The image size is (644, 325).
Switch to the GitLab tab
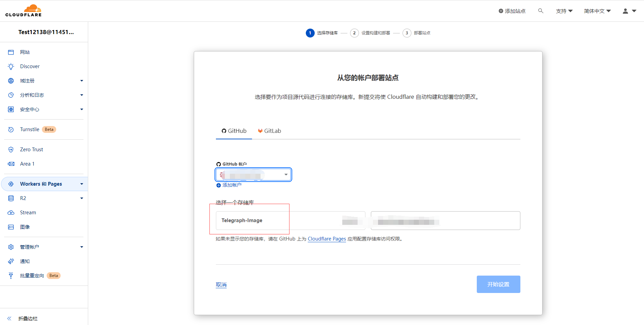pos(269,131)
